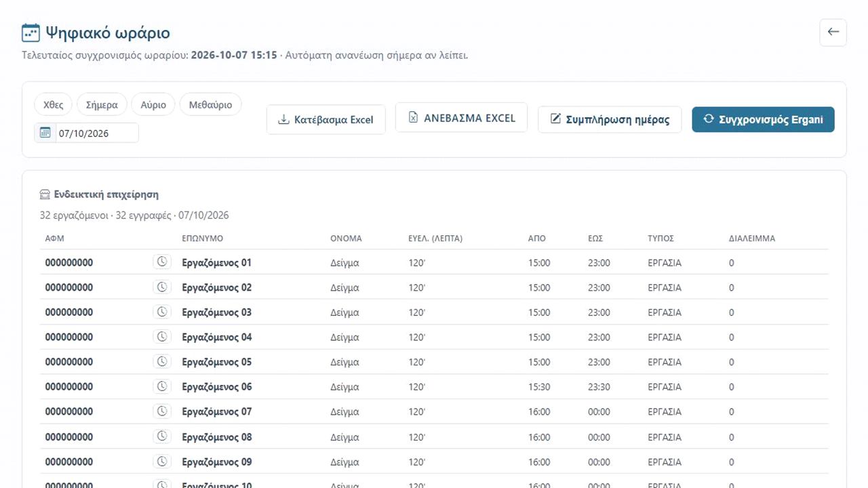
Task: Select the Μεθαύριο day filter
Action: point(211,104)
